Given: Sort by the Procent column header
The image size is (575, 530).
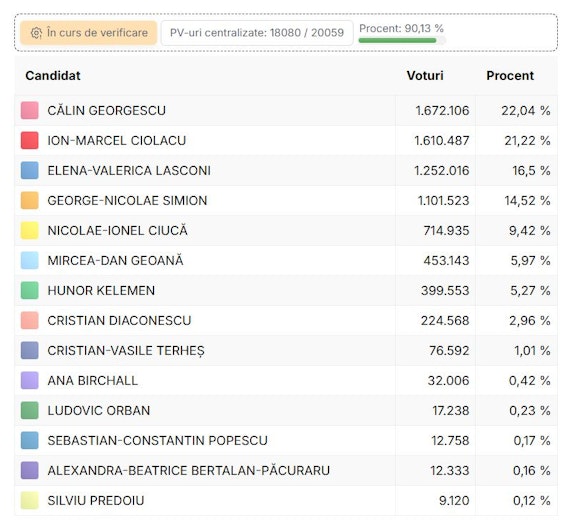Looking at the screenshot, I should [510, 76].
